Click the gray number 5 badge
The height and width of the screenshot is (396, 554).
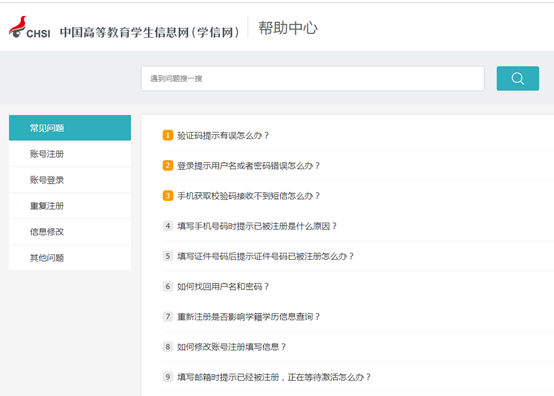(168, 256)
